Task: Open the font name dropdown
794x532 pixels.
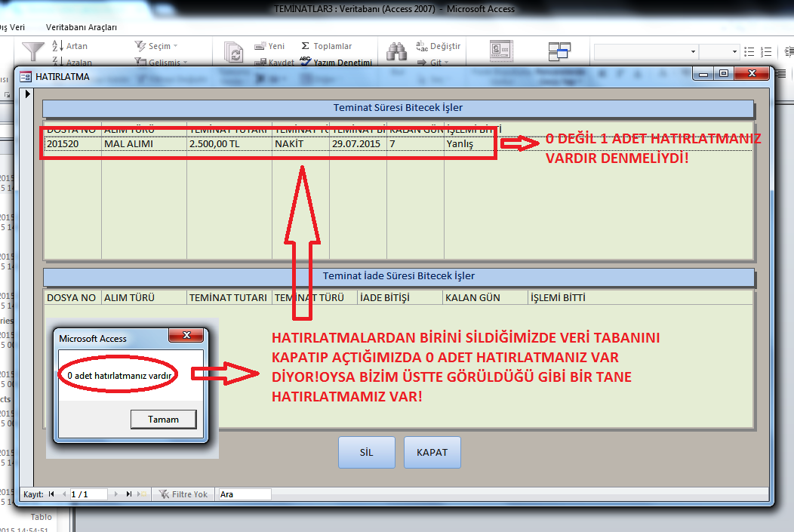Action: click(645, 51)
